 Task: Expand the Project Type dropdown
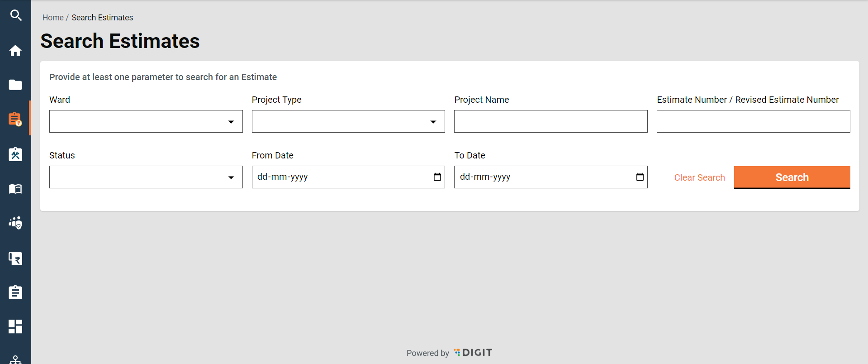click(348, 121)
